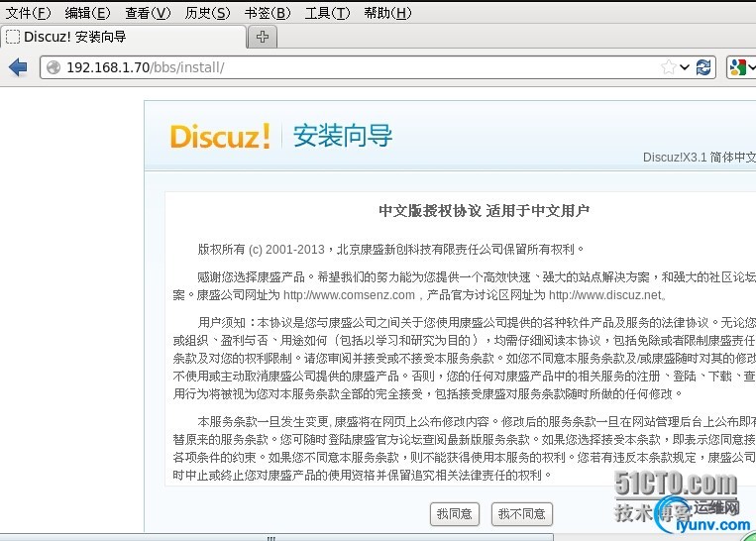
Task: Open a new tab with the plus button
Action: point(263,37)
